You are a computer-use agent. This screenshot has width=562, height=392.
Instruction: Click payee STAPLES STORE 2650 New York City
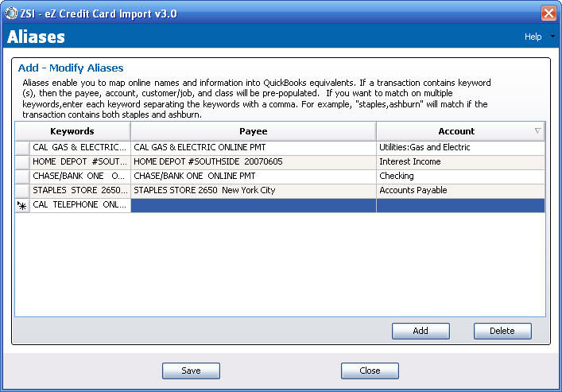click(254, 191)
